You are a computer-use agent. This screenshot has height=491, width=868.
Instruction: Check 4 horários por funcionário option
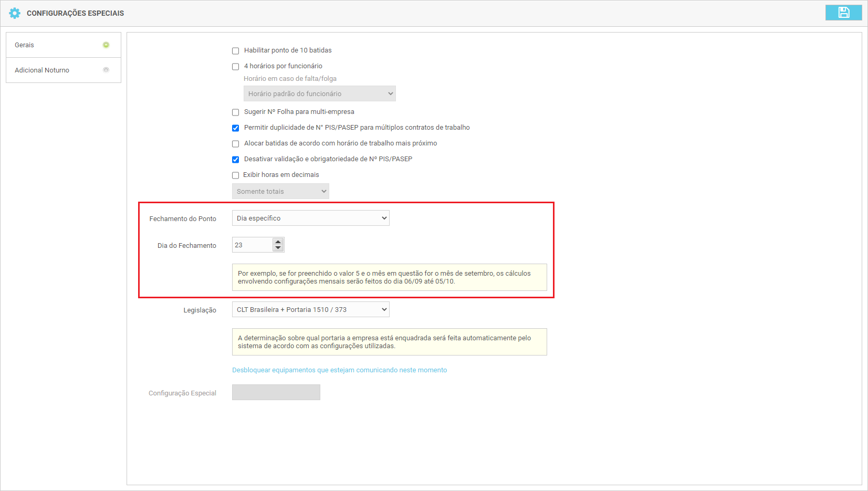tap(236, 67)
